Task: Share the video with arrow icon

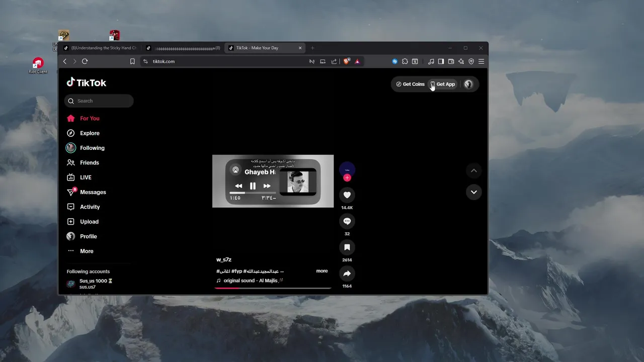Action: coord(347,273)
